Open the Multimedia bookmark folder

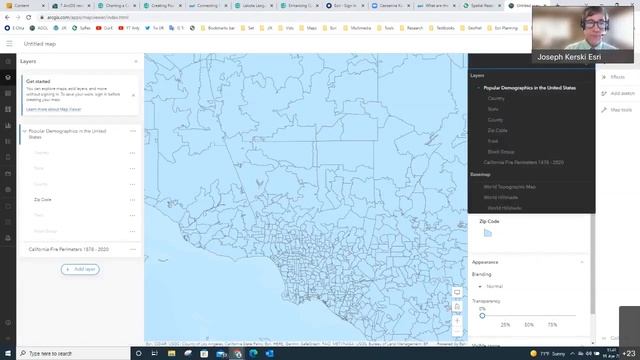pyautogui.click(x=358, y=28)
